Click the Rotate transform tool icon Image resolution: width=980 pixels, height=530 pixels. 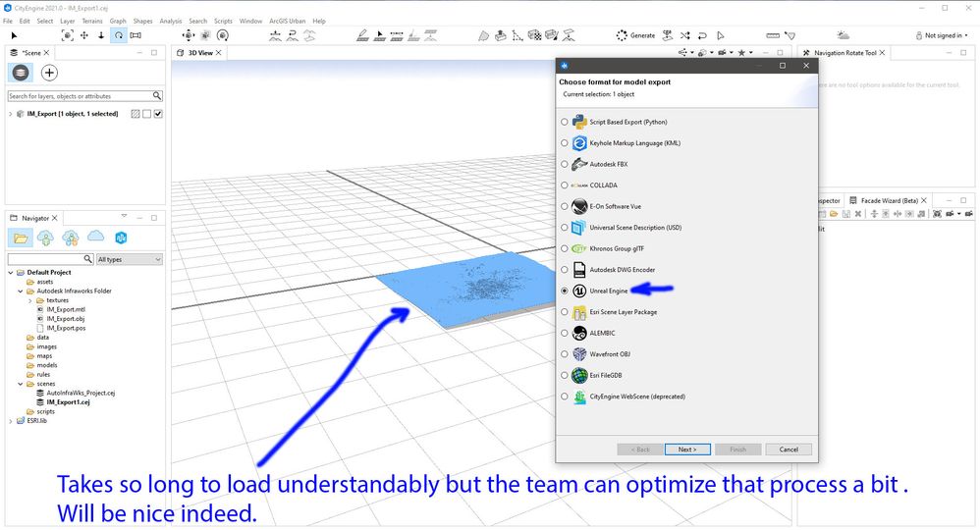[223, 35]
